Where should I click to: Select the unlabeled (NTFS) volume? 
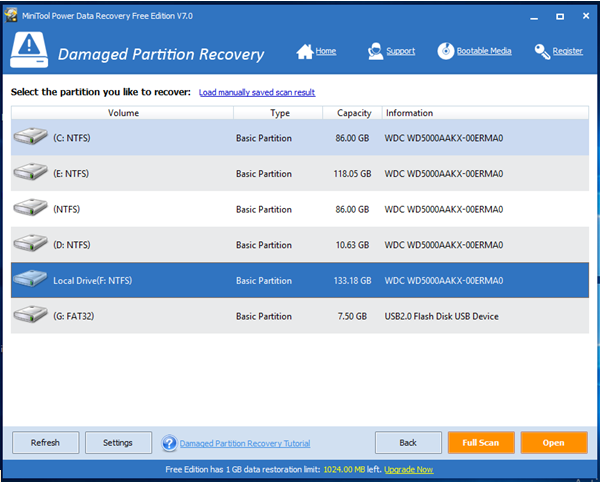[300, 209]
